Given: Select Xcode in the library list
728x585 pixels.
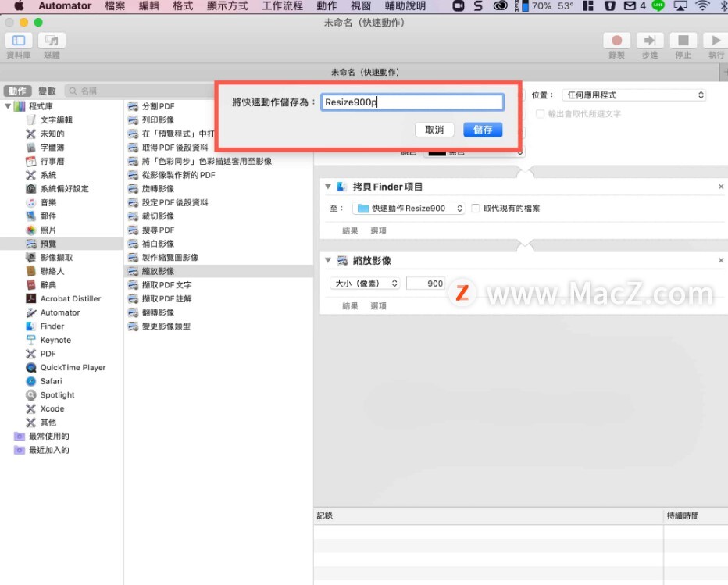Looking at the screenshot, I should pos(52,408).
